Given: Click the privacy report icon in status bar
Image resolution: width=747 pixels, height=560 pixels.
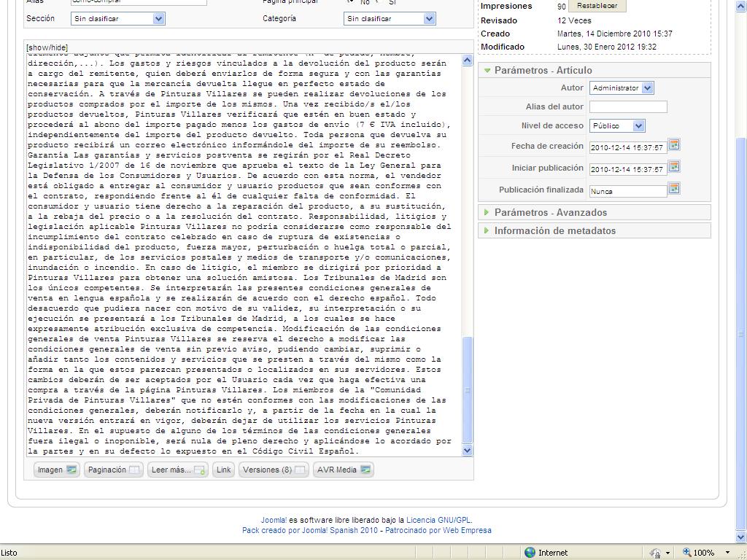Looking at the screenshot, I should (x=656, y=553).
